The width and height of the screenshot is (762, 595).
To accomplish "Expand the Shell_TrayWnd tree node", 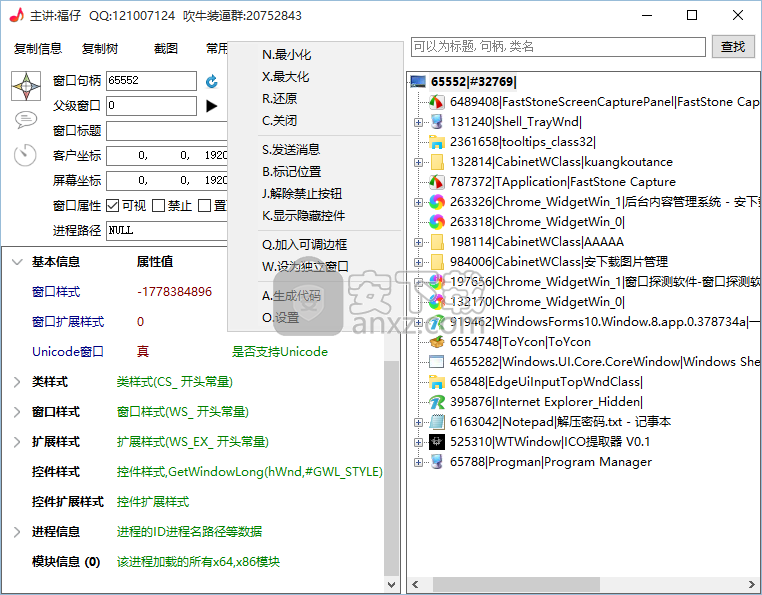I will click(x=418, y=122).
